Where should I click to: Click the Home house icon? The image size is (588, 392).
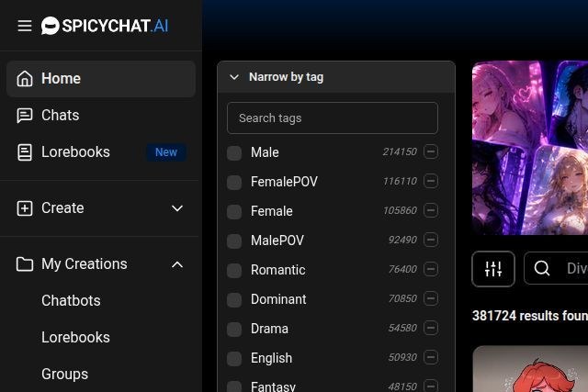tap(25, 79)
